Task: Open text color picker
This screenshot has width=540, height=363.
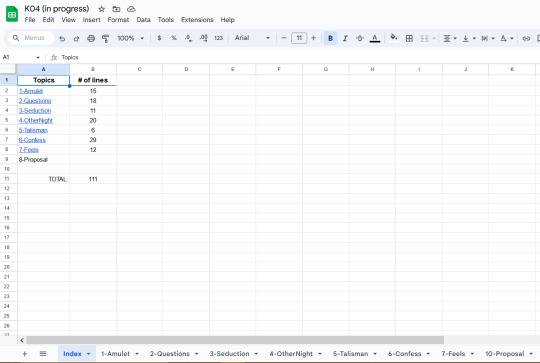Action: [x=375, y=38]
